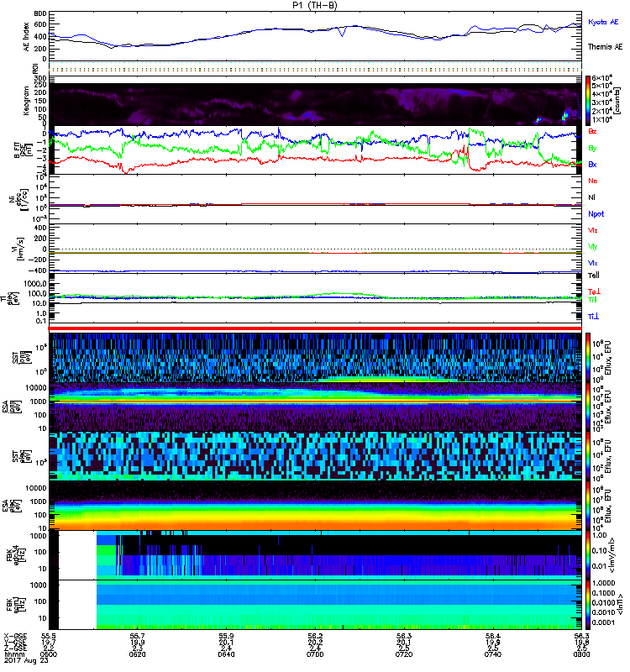Click the FBK mV/m color bar
The image size is (630, 672).
pyautogui.click(x=588, y=555)
